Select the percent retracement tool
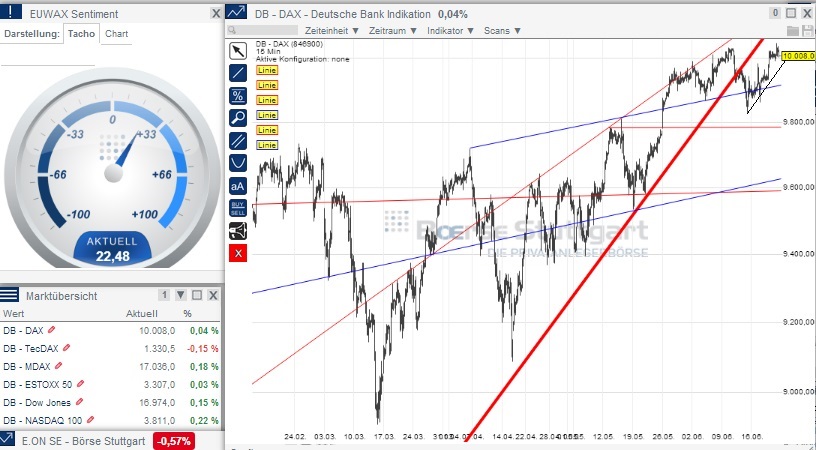816x450 pixels. pyautogui.click(x=238, y=96)
